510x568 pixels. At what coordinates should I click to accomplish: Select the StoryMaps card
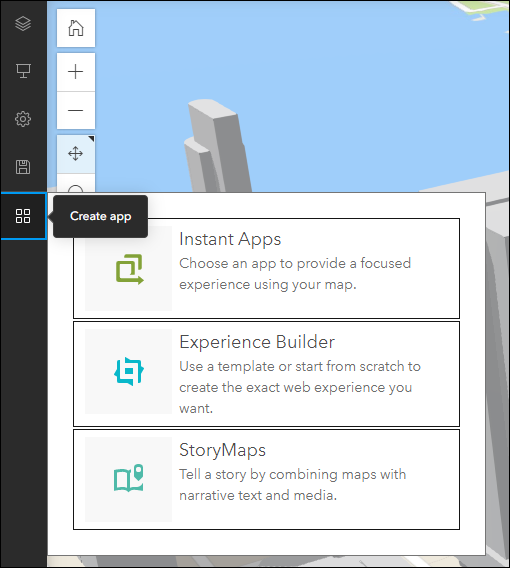(x=266, y=479)
